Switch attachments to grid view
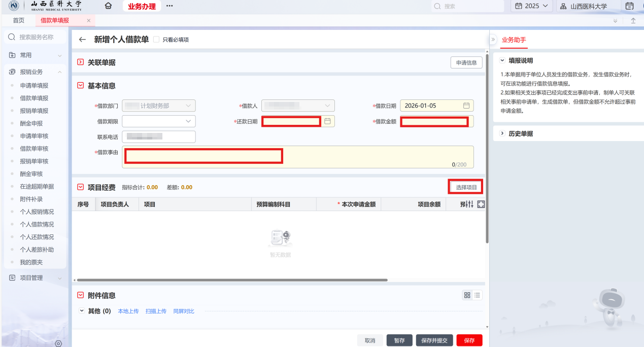This screenshot has width=644, height=347. [x=467, y=295]
